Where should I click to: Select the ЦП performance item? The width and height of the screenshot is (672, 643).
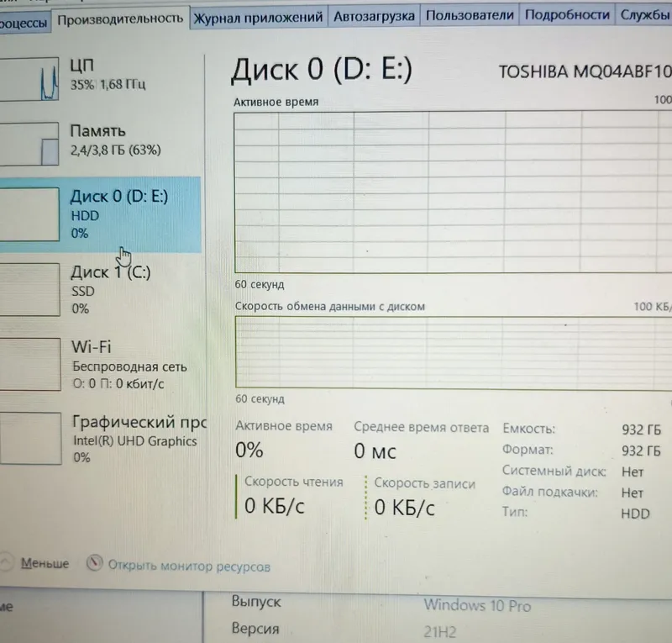101,78
